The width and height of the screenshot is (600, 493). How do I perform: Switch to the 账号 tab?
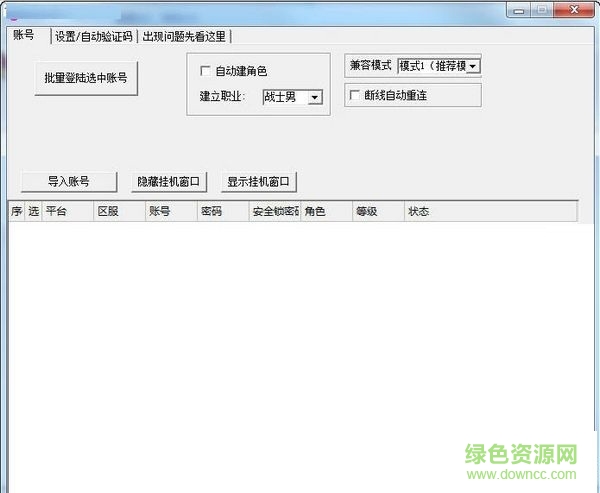[28, 35]
